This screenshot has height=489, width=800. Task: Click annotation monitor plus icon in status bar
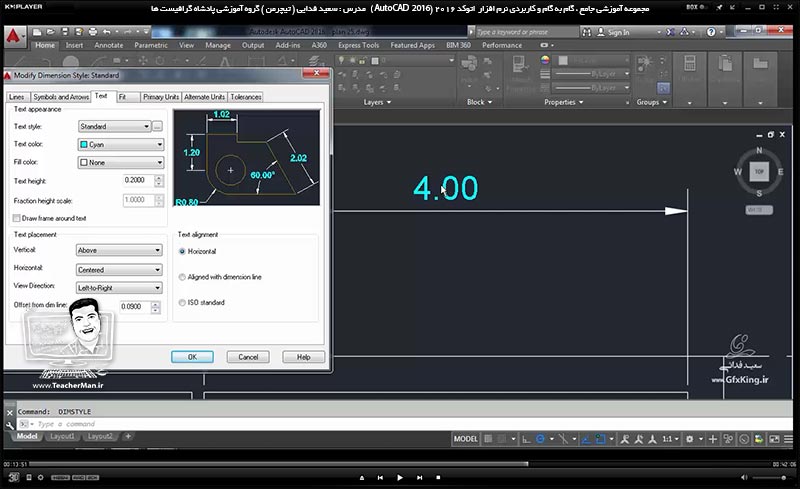pyautogui.click(x=713, y=439)
